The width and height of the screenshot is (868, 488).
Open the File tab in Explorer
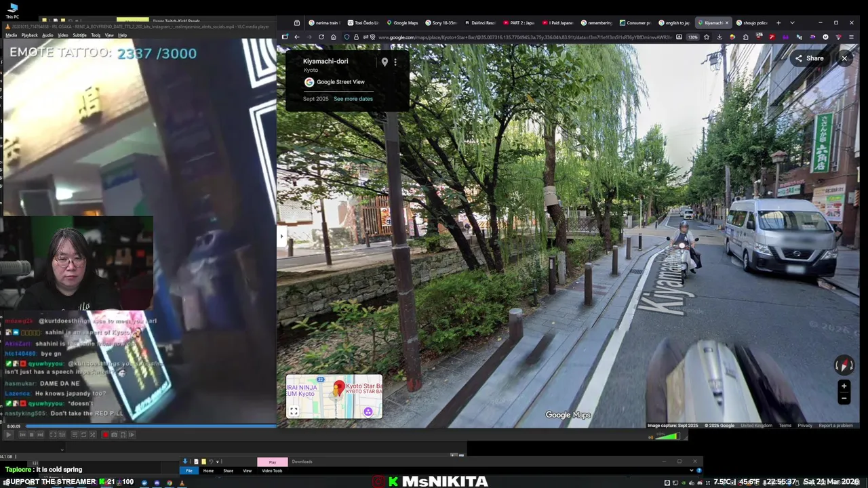coord(189,470)
